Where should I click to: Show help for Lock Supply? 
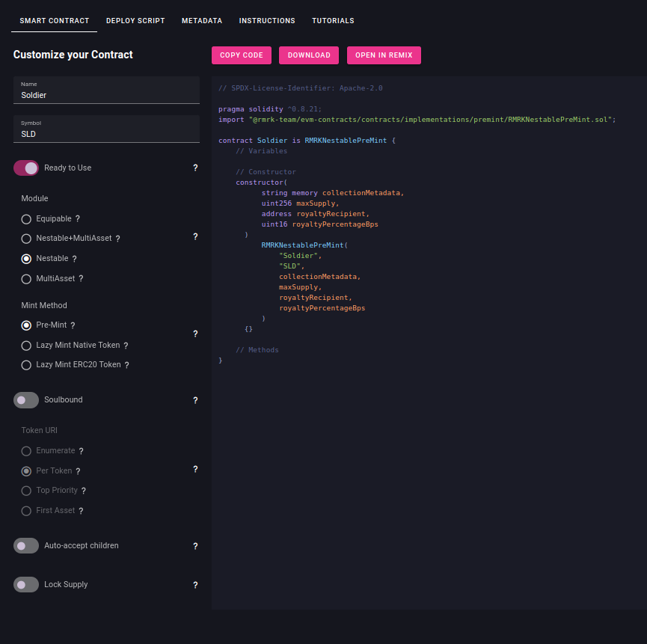point(195,585)
